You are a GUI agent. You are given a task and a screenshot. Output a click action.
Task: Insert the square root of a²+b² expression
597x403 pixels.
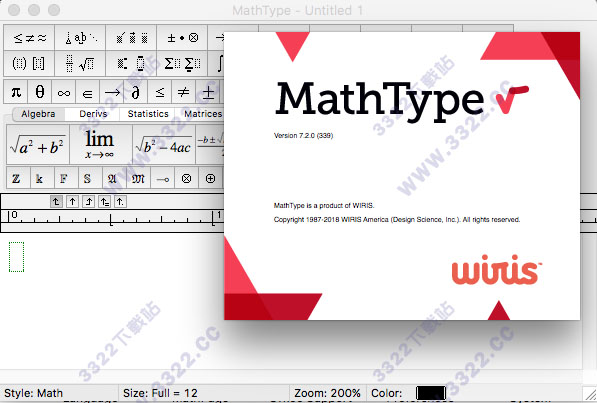[38, 145]
